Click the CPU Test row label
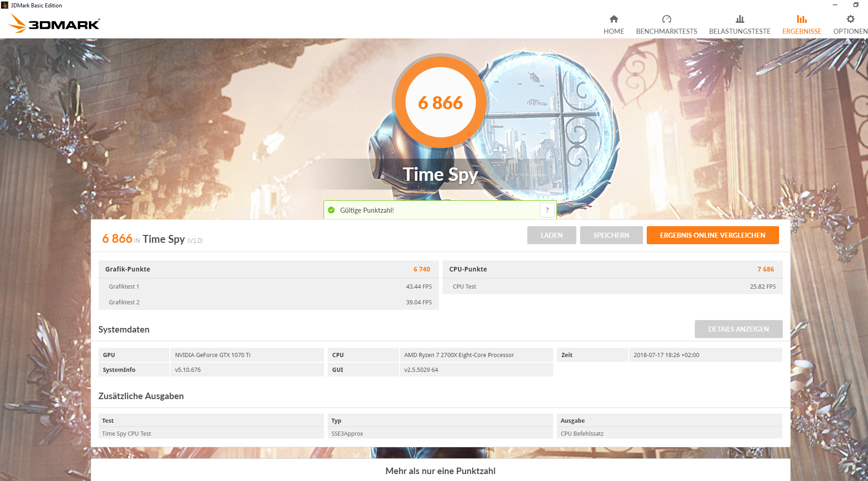This screenshot has width=868, height=481. tap(464, 287)
